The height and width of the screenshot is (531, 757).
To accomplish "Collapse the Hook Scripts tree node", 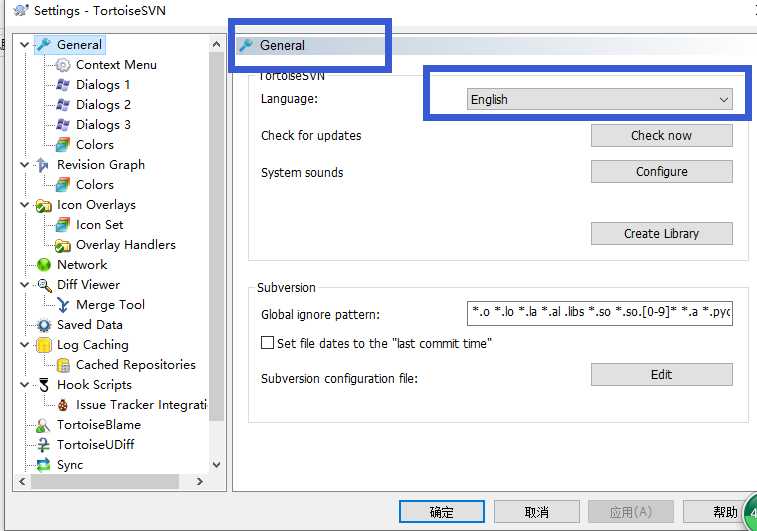I will tap(24, 385).
